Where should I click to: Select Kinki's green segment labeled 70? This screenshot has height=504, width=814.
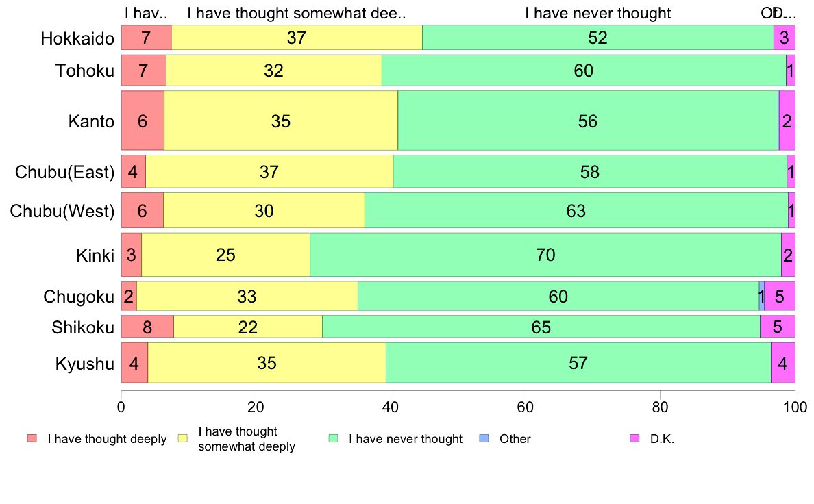click(x=545, y=255)
